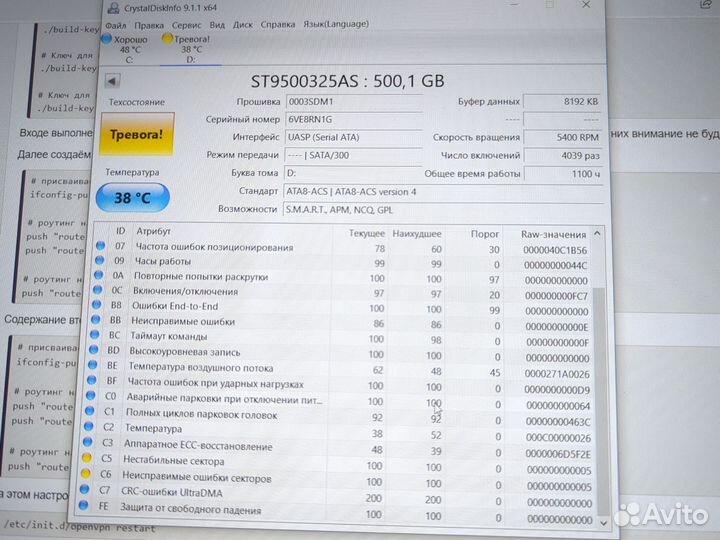Select the Часы работы attribute text

tap(163, 261)
